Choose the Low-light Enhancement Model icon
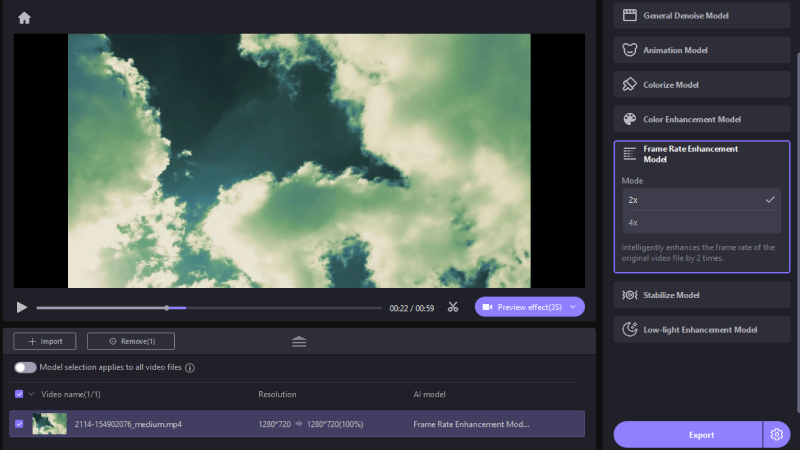 click(630, 329)
